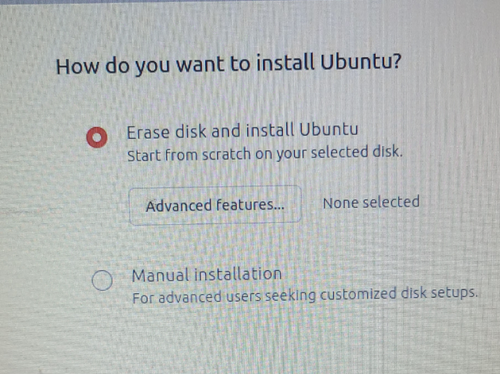Image resolution: width=500 pixels, height=374 pixels.
Task: Click the 'Erase disk and install Ubuntu' label
Action: [x=242, y=131]
